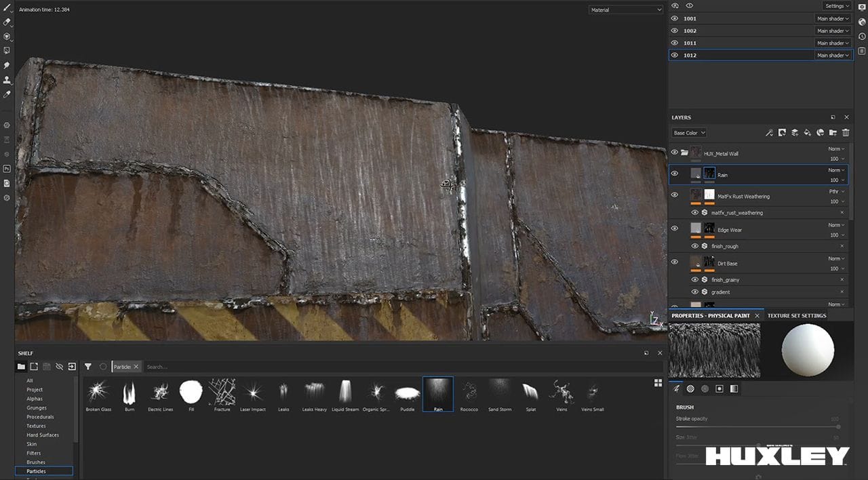This screenshot has width=868, height=480.
Task: Open the Settings button in texture set list
Action: 837,6
